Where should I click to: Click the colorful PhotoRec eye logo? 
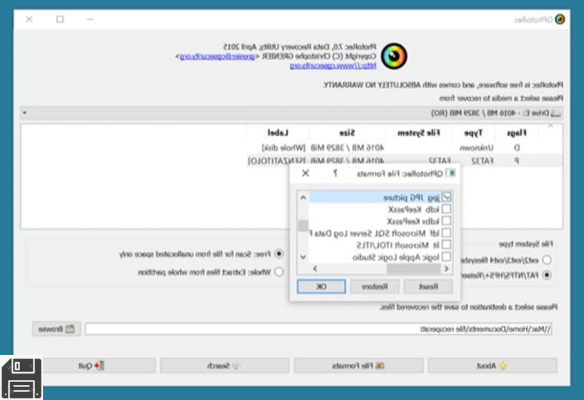(x=394, y=56)
